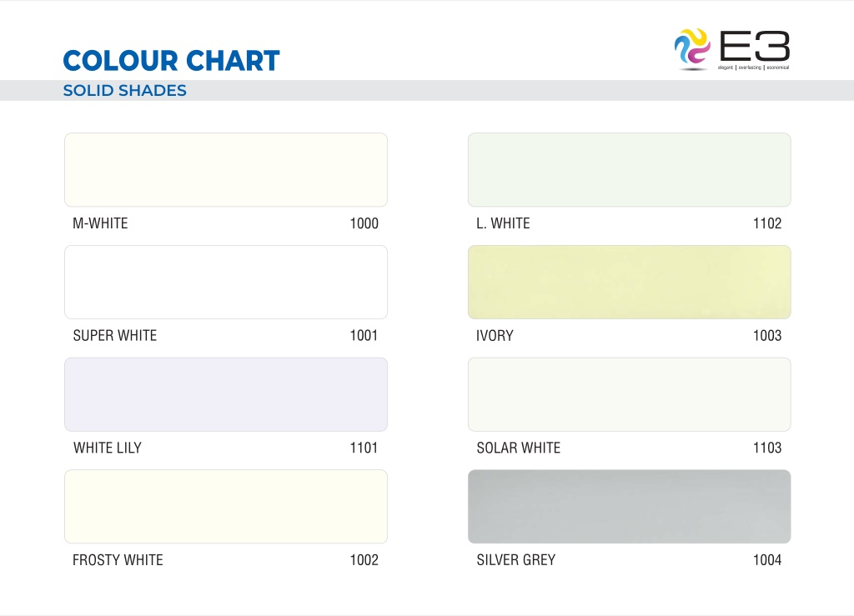
Task: Click the WHITE LILY label
Action: click(x=108, y=448)
